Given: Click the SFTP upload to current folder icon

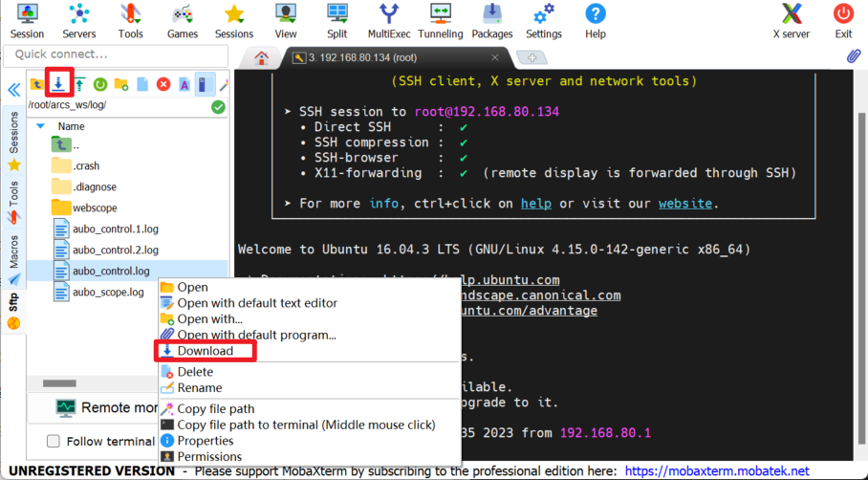Looking at the screenshot, I should (x=79, y=84).
